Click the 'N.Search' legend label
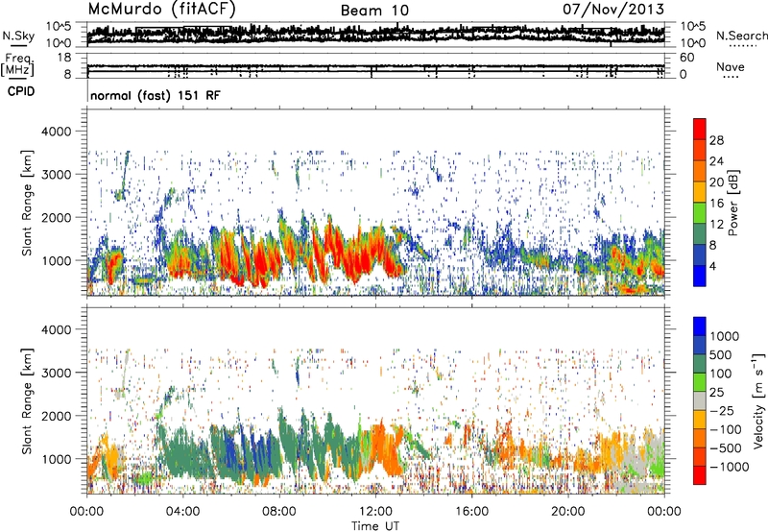The image size is (768, 532). pyautogui.click(x=741, y=36)
